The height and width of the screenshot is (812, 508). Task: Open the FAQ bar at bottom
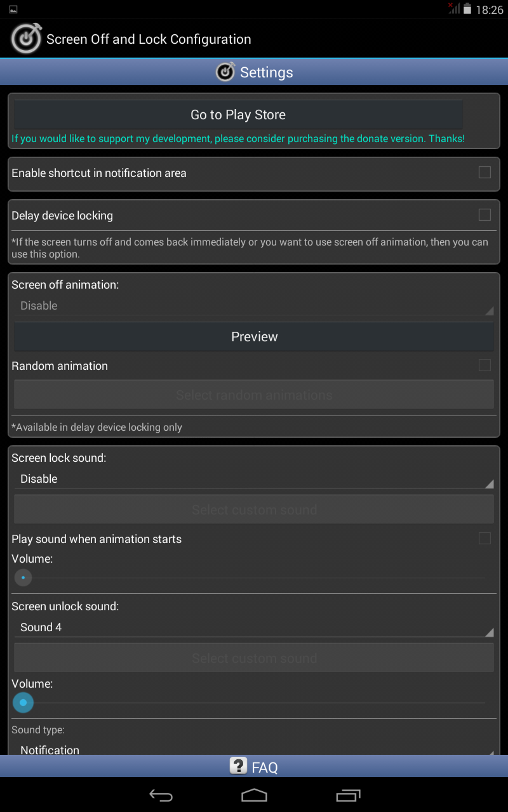254,766
